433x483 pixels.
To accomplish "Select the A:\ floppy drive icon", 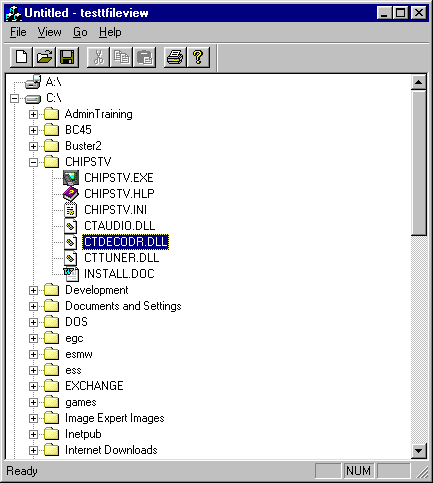I will pos(33,82).
